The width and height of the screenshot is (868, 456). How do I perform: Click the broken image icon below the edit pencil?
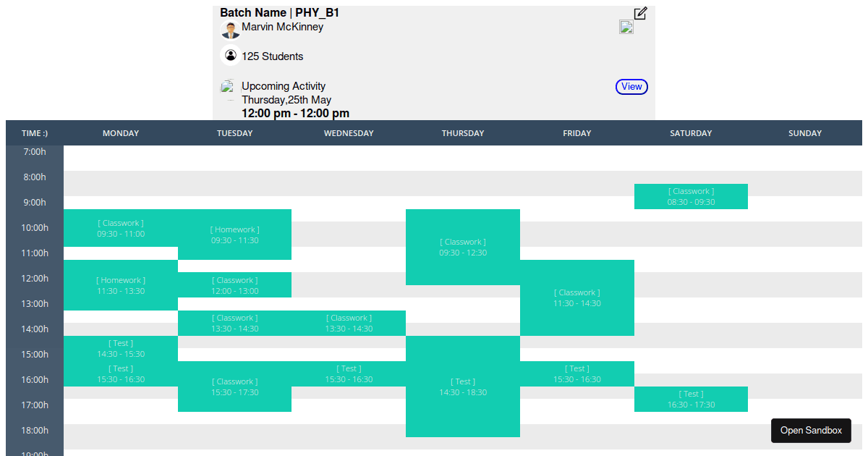click(x=626, y=28)
